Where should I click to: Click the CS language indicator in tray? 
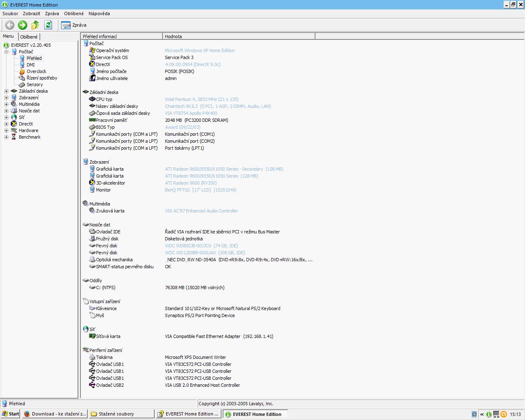(x=475, y=414)
